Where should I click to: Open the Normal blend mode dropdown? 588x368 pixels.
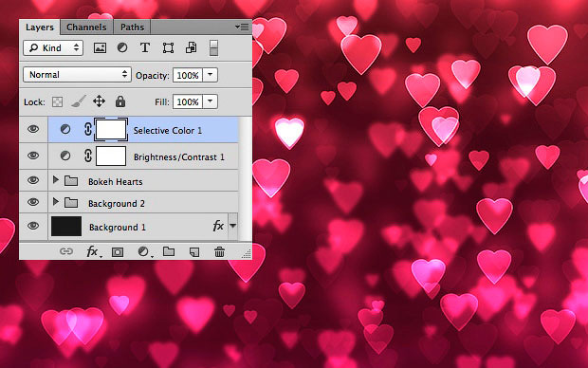[x=77, y=75]
